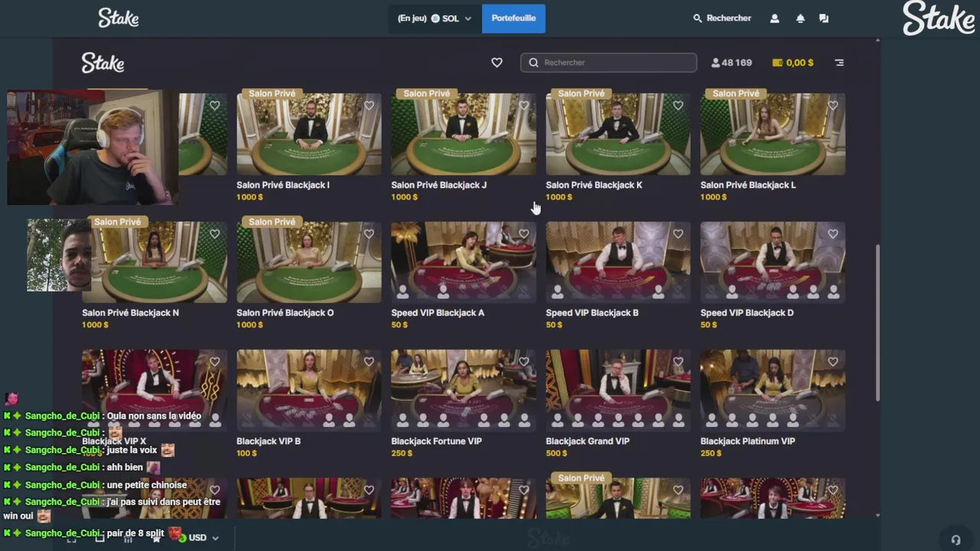This screenshot has height=551, width=980.
Task: Click the title Blackjack Grand VIP
Action: [x=587, y=442]
